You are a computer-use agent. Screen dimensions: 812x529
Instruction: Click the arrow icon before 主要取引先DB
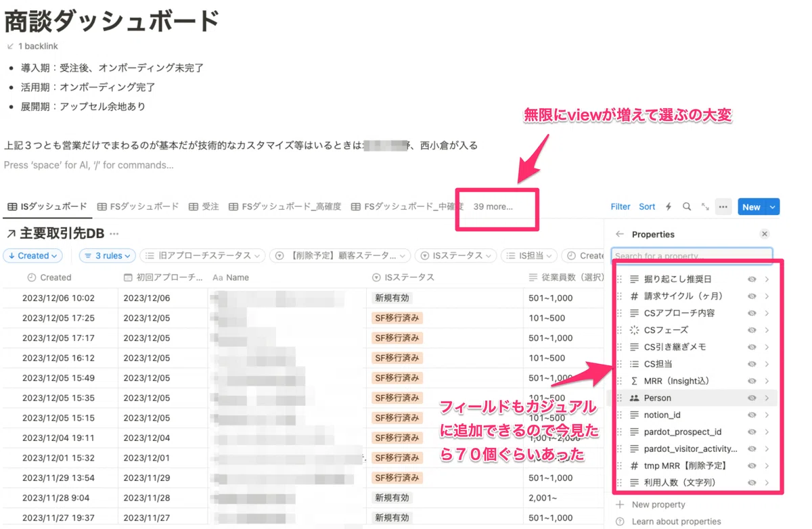point(11,234)
